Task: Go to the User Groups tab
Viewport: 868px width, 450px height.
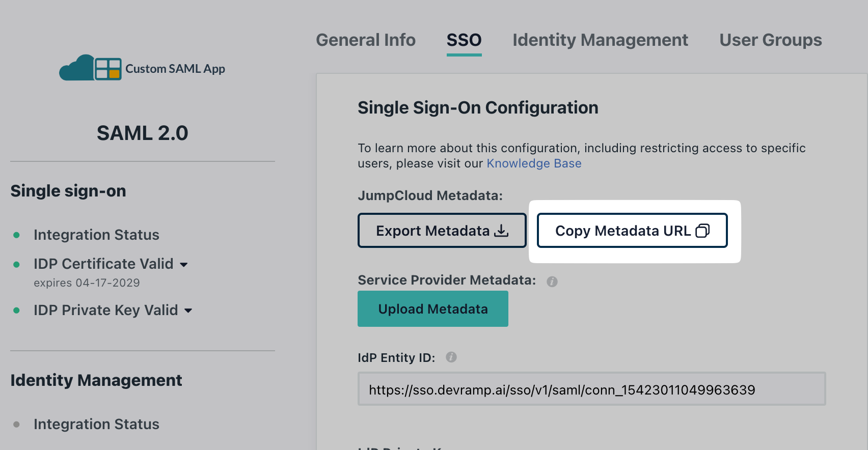Action: pyautogui.click(x=770, y=40)
